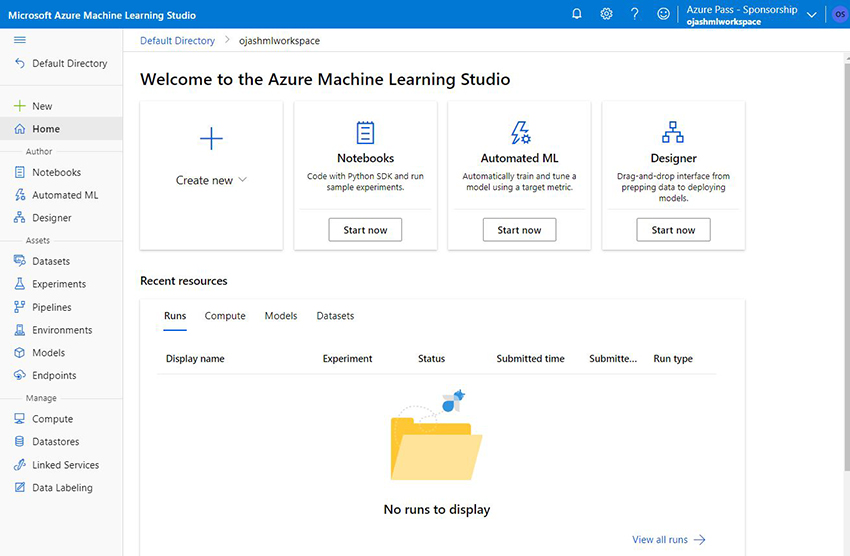
Task: Switch to the Models tab in Recent resources
Action: [281, 316]
